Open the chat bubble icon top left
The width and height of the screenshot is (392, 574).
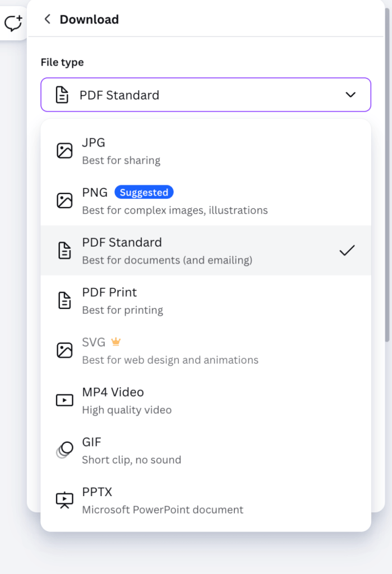12,22
